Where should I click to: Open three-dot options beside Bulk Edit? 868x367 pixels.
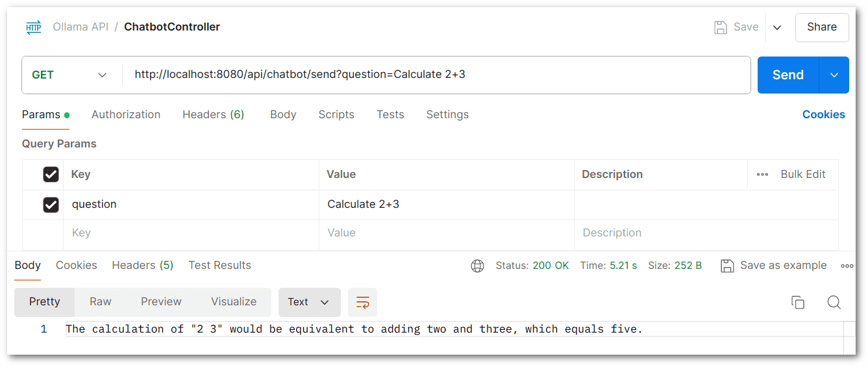[x=763, y=175]
